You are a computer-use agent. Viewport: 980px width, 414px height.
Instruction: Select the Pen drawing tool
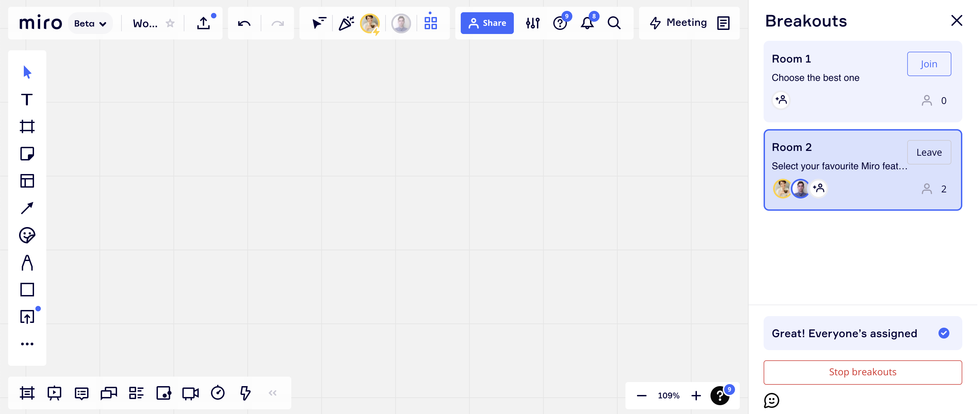coord(27,263)
